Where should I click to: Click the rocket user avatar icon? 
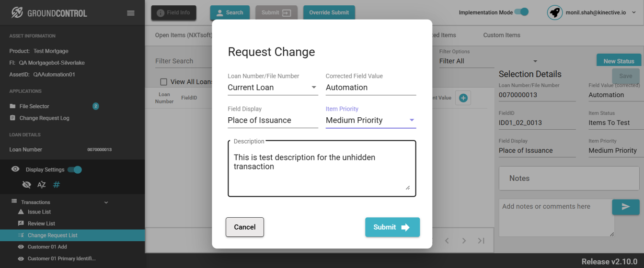click(x=555, y=12)
